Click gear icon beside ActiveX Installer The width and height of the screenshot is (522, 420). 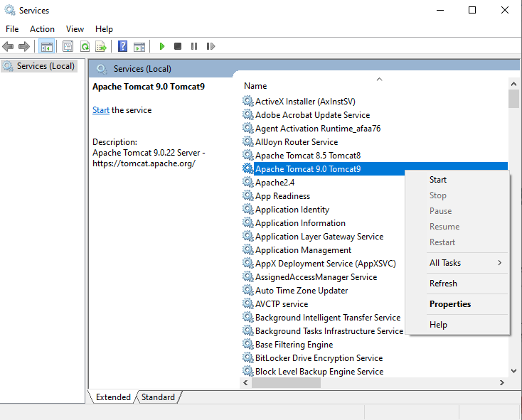click(x=247, y=101)
